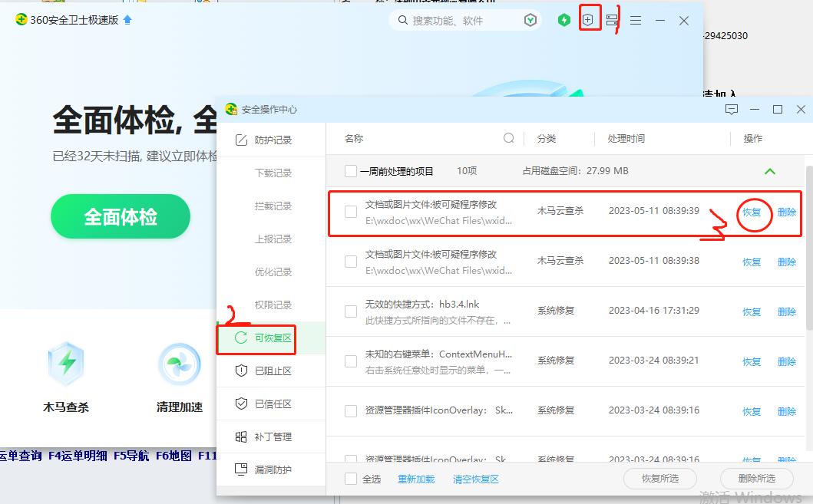Screen dimensions: 813x504
Task: Click 删除 for IconOverlay row at 08:39:16
Action: pos(787,411)
